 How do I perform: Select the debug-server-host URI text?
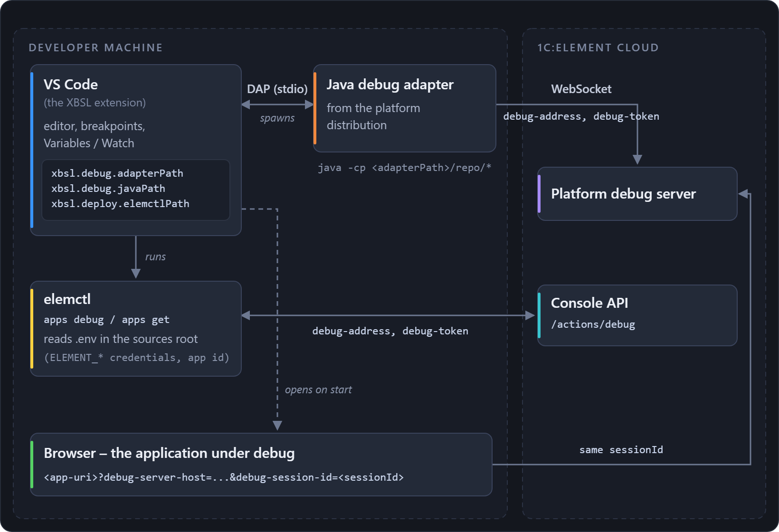[x=224, y=477]
